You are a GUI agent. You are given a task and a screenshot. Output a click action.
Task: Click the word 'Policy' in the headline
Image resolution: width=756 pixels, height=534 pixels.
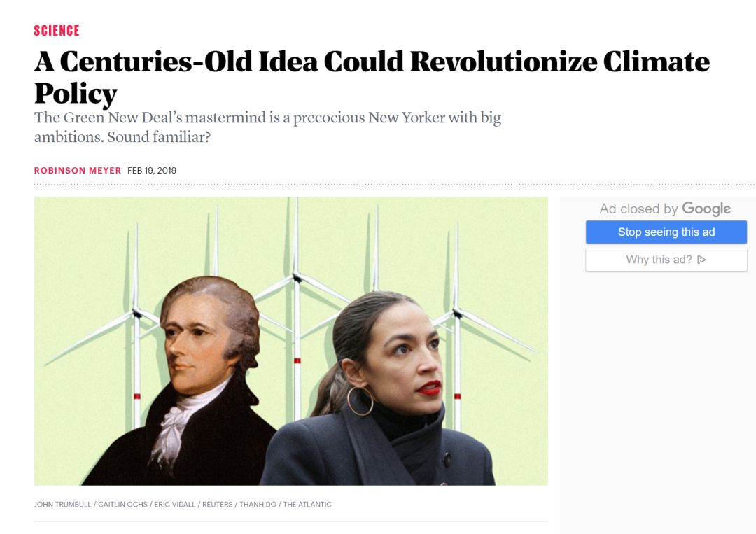coord(76,93)
